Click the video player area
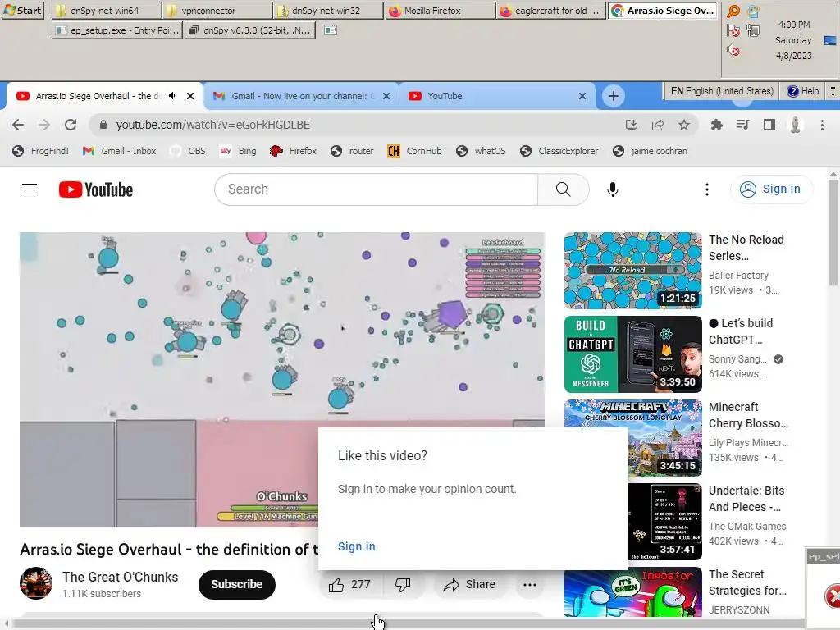840x630 pixels. point(282,380)
